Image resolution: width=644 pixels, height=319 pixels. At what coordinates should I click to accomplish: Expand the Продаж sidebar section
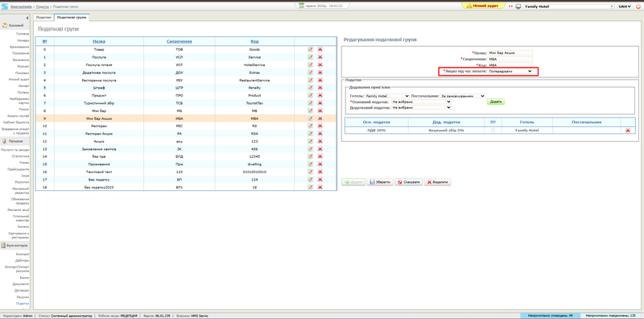(14, 141)
